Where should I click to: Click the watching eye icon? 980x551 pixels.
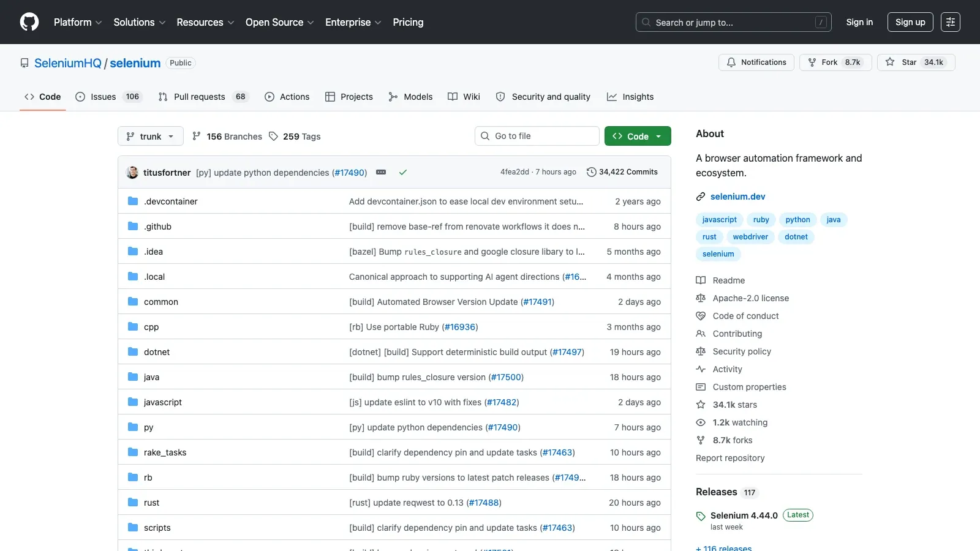pyautogui.click(x=701, y=422)
